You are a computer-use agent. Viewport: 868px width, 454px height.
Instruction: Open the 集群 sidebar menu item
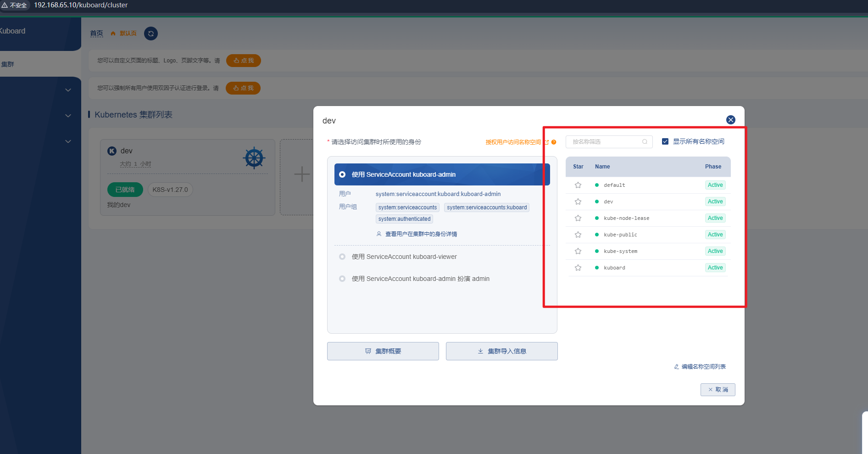8,64
